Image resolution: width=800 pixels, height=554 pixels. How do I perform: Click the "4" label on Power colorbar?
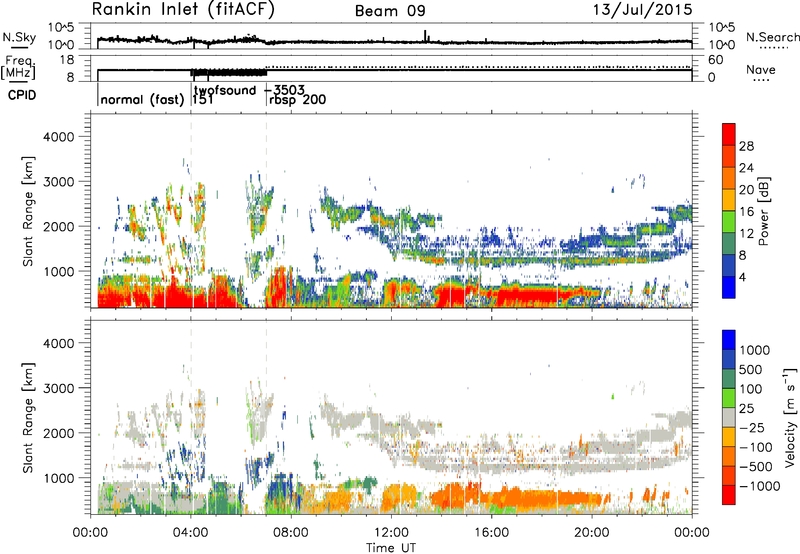coord(742,277)
